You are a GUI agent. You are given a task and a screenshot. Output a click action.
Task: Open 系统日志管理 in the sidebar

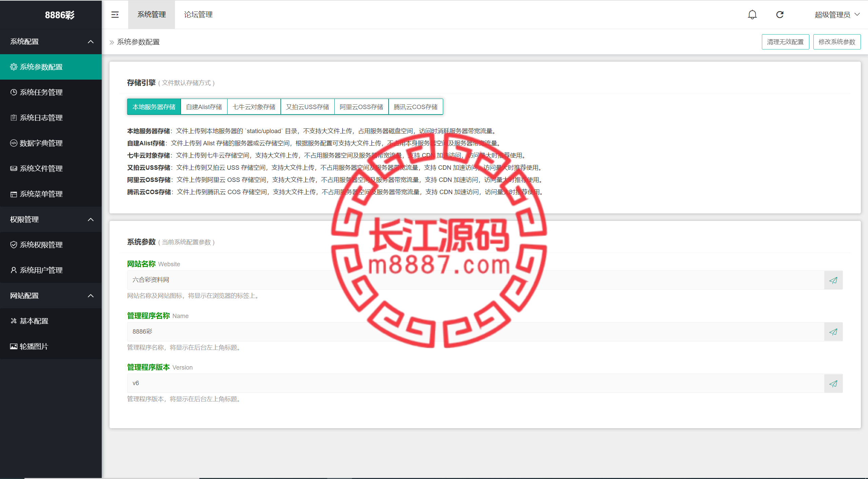51,118
